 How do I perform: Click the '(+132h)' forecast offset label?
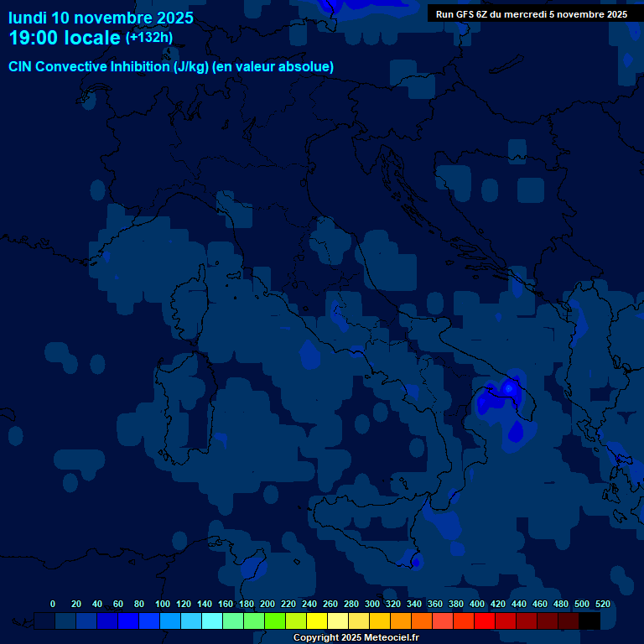click(149, 38)
